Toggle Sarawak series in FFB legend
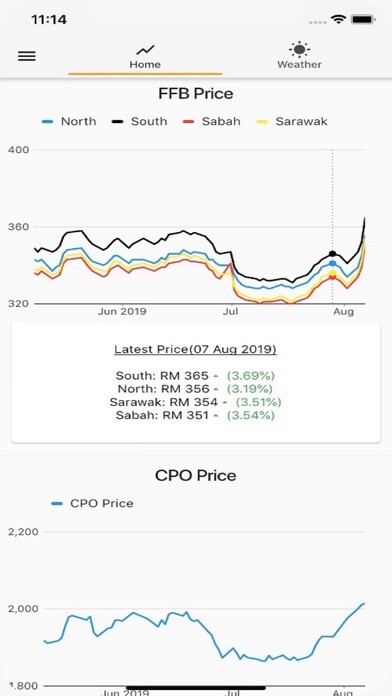 (292, 121)
